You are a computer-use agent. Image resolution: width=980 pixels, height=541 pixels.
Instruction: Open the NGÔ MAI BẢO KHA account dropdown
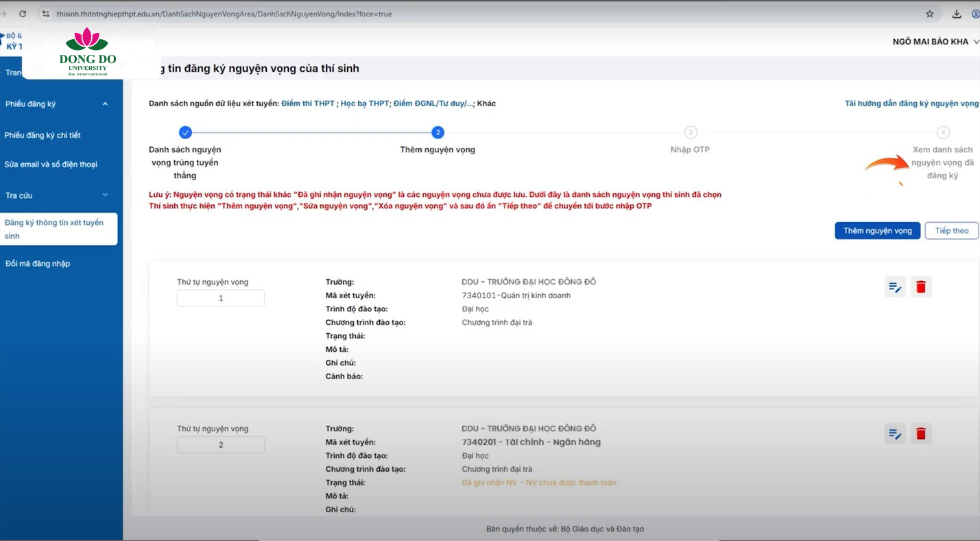coord(935,42)
